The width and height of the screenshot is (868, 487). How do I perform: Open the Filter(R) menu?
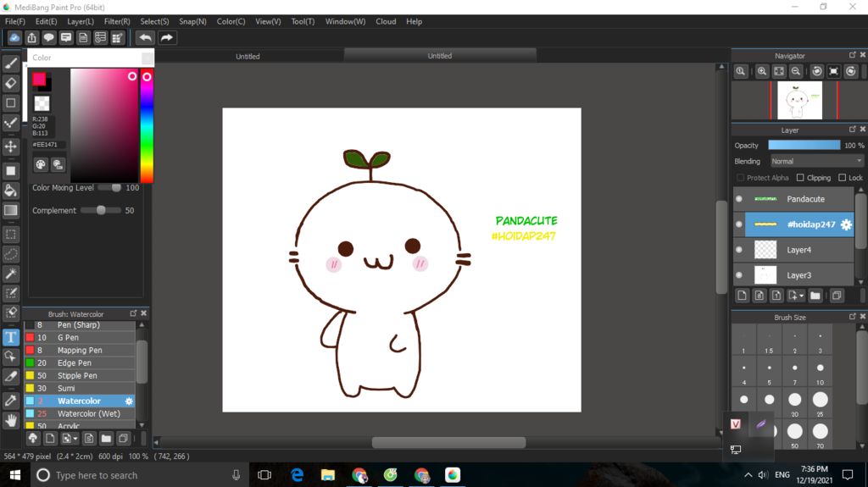coord(117,21)
